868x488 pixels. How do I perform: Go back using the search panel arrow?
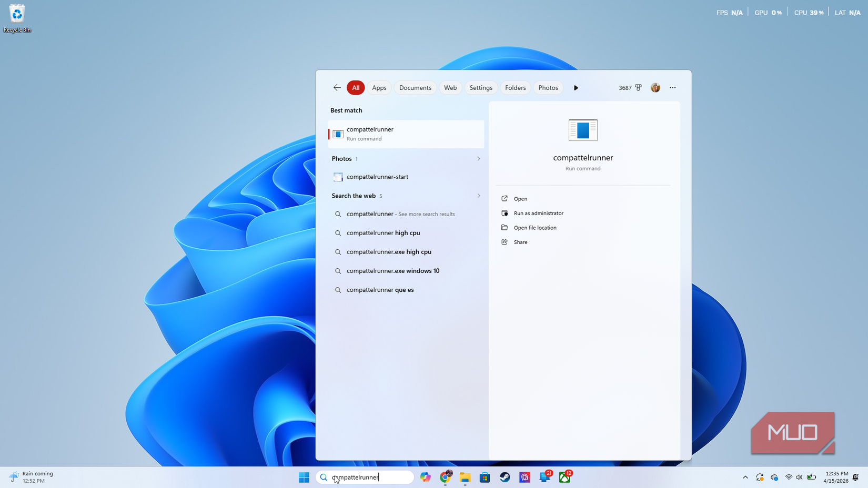coord(337,88)
